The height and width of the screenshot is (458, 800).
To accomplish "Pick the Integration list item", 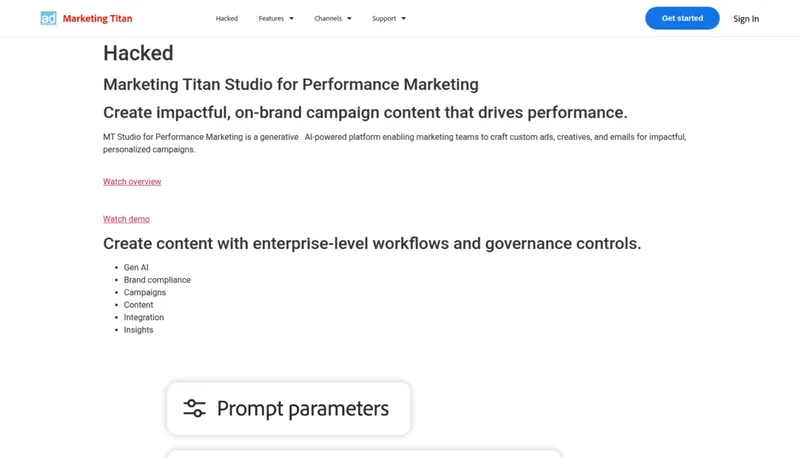I will click(x=144, y=318).
